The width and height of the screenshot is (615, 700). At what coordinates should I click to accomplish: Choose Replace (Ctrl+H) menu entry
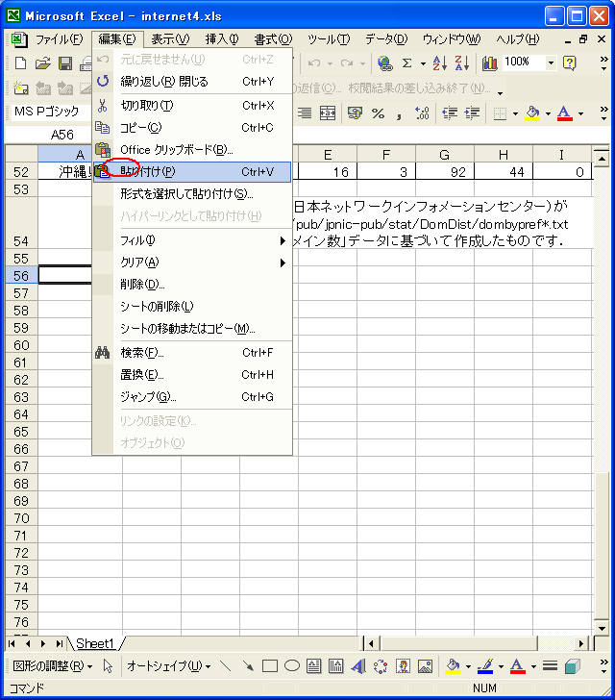click(192, 375)
